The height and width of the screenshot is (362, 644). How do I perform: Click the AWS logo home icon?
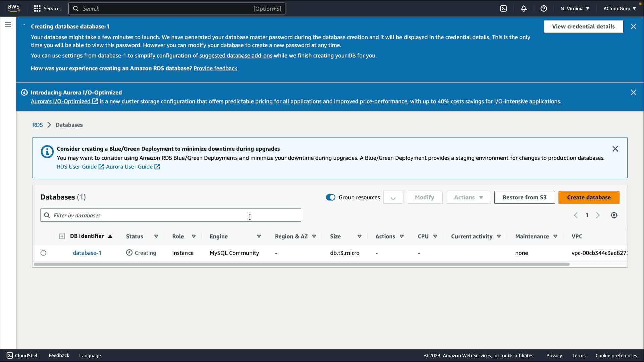pyautogui.click(x=14, y=8)
